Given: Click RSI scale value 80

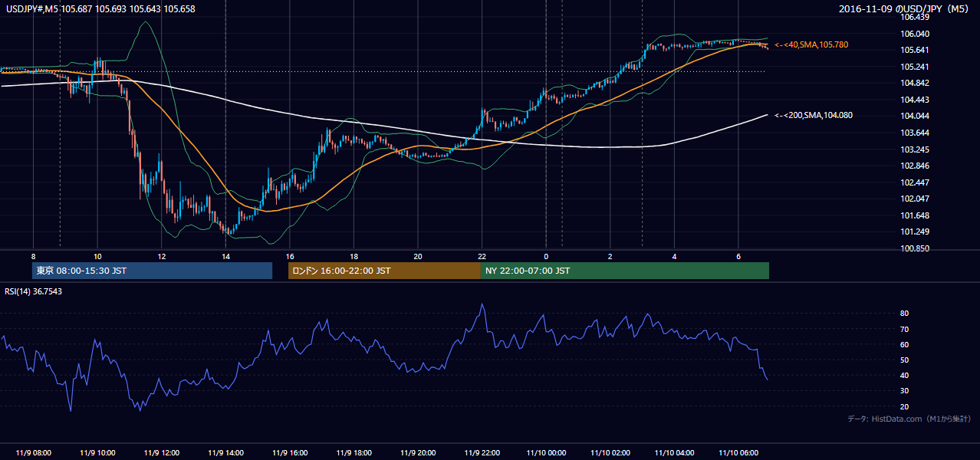Looking at the screenshot, I should tap(905, 314).
